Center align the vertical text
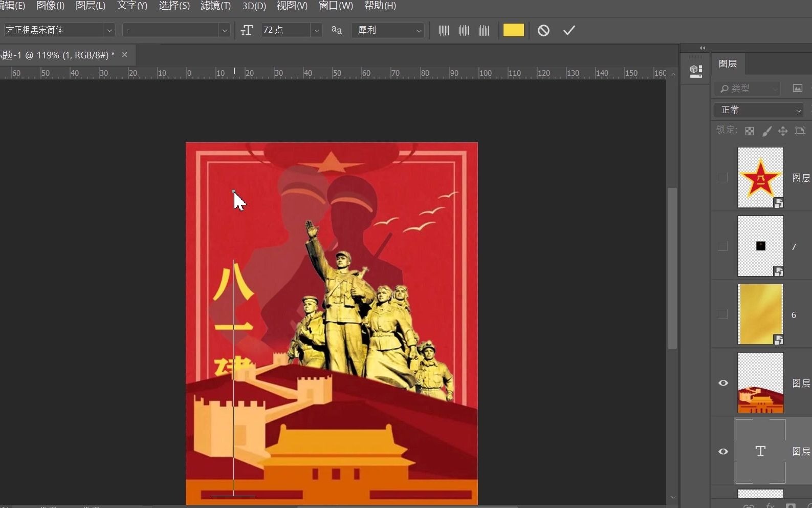This screenshot has width=812, height=508. [464, 31]
